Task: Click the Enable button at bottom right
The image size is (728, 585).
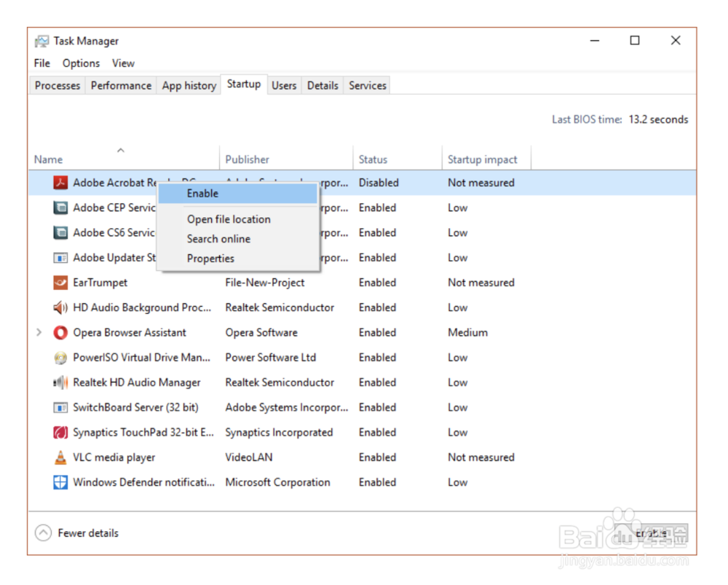Action: pyautogui.click(x=651, y=533)
